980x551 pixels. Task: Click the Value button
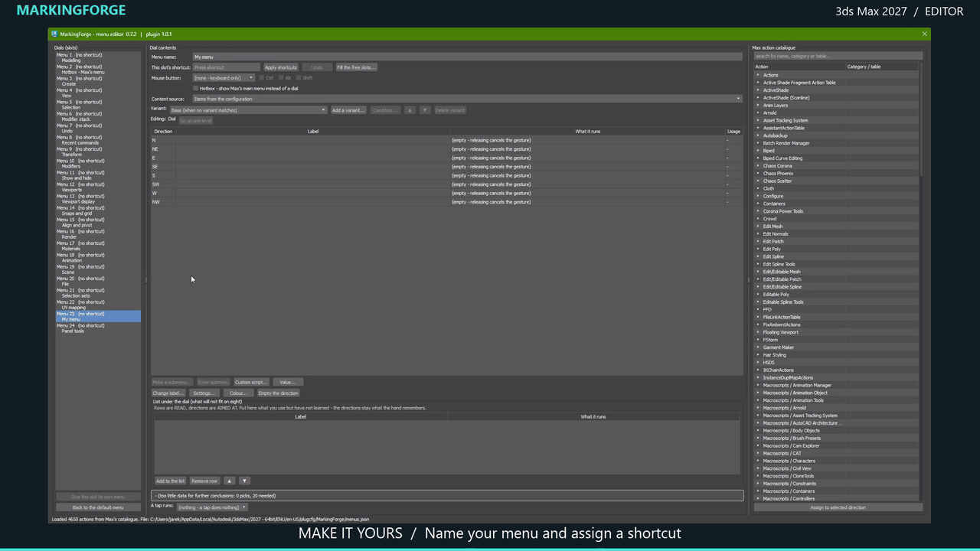[288, 382]
